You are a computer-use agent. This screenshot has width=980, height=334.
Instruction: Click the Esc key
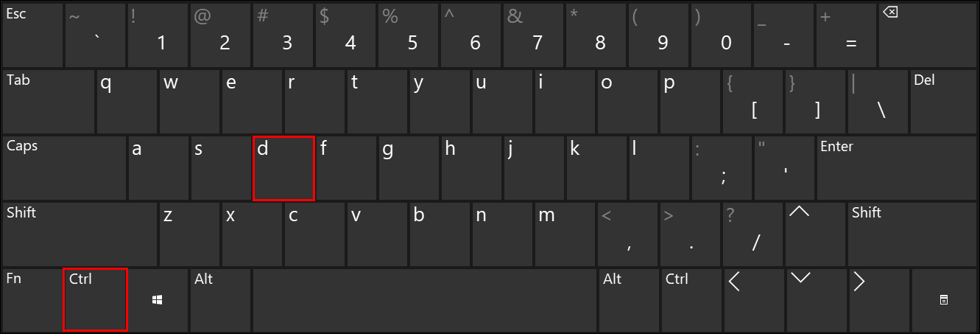coord(32,35)
